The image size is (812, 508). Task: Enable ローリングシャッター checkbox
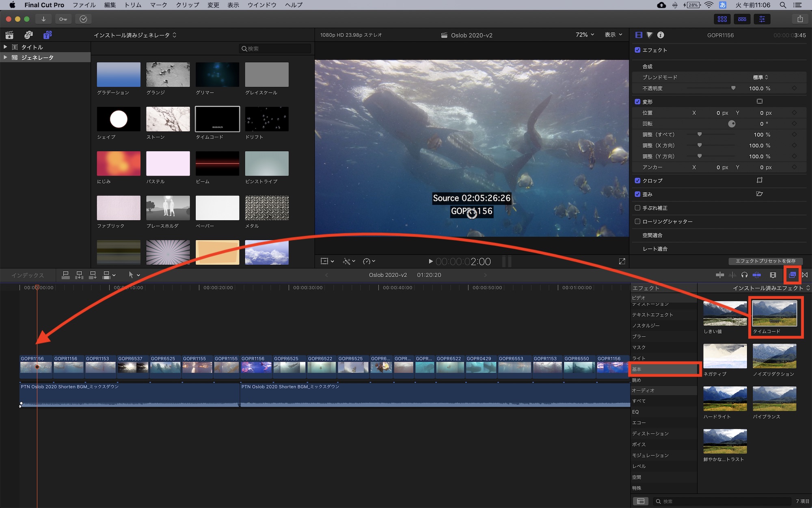tap(637, 221)
